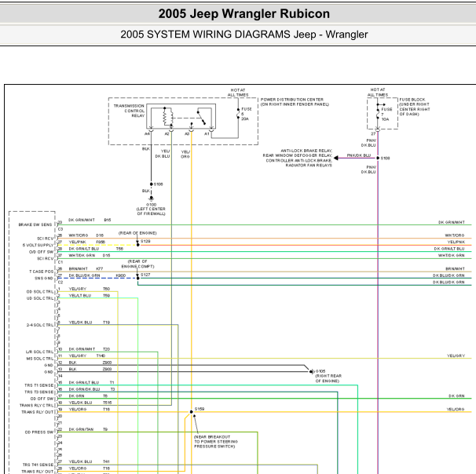Select the "5 VOLT SUPPLY" pin label
Viewport: 476px width, 474px height.
[x=38, y=245]
